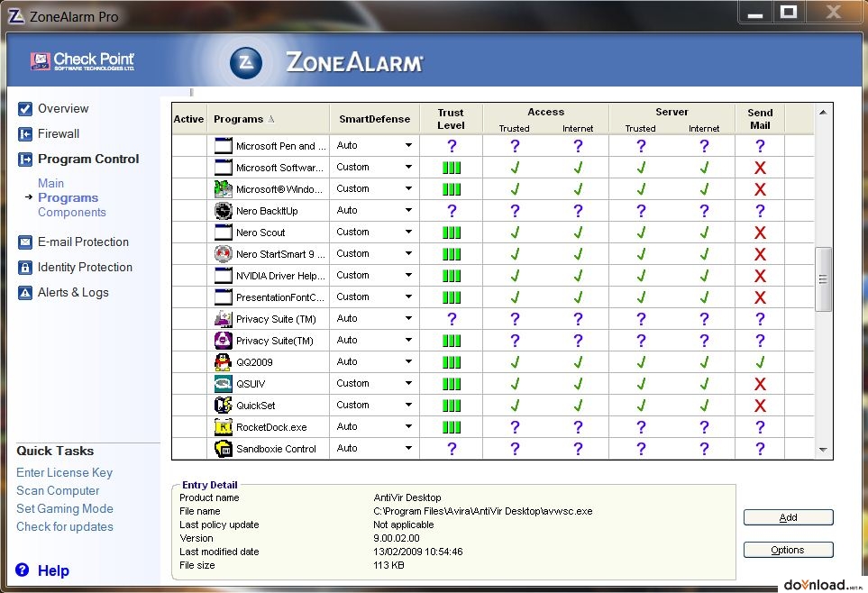
Task: Open the Main sub-tab of Program Control
Action: pyautogui.click(x=51, y=183)
